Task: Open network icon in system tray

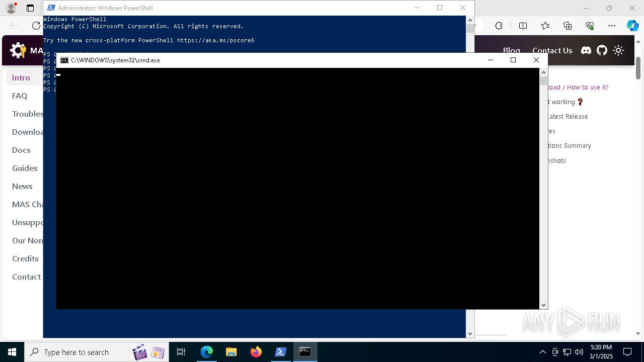Action: [x=567, y=352]
